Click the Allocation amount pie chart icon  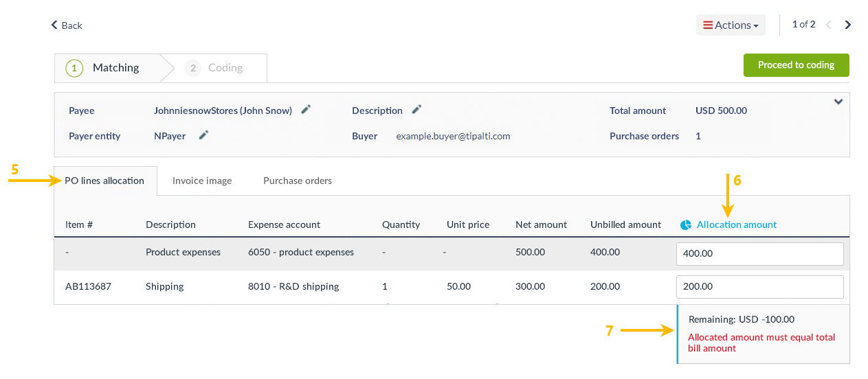tap(686, 225)
